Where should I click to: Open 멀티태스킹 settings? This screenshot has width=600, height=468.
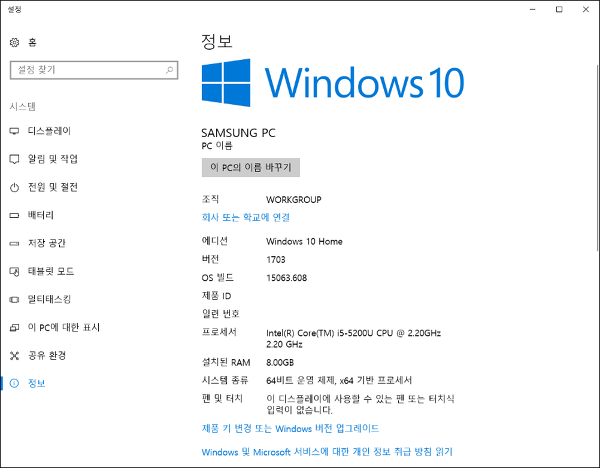coord(49,300)
